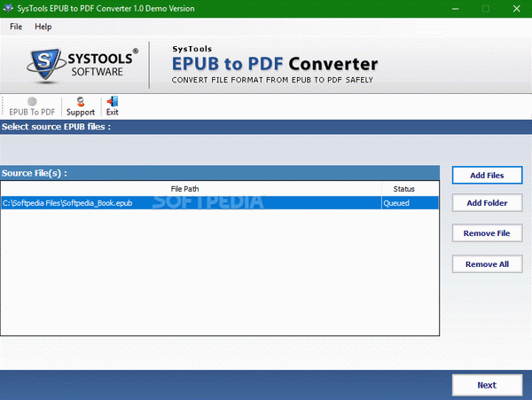Click Next to proceed
The width and height of the screenshot is (532, 400).
tap(487, 385)
